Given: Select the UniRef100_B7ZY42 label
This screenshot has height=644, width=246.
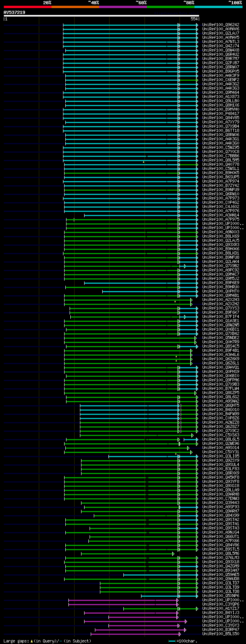Looking at the screenshot, I should (x=221, y=186).
